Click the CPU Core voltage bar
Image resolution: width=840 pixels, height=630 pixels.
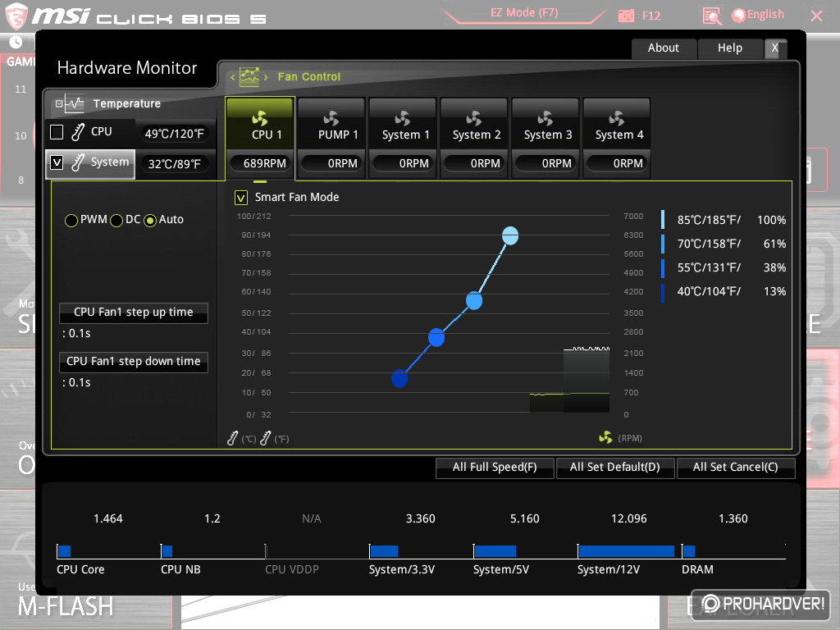click(64, 551)
